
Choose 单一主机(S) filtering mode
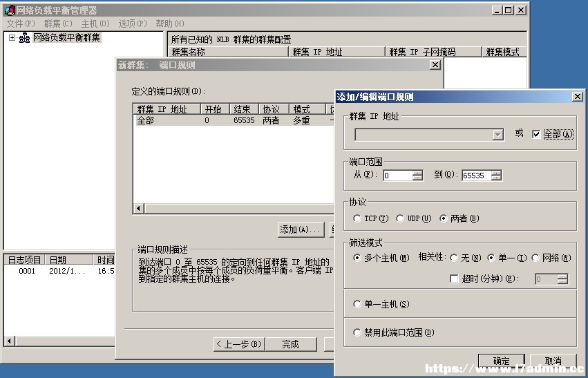click(x=357, y=304)
